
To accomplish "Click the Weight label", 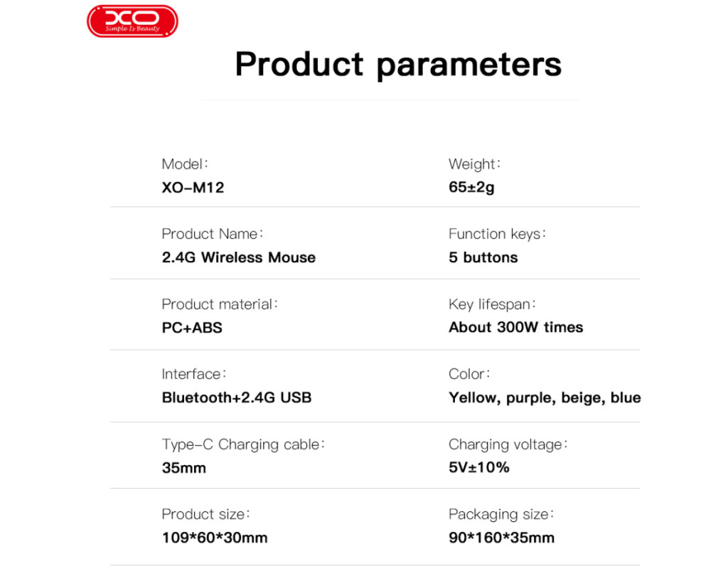I will click(474, 164).
